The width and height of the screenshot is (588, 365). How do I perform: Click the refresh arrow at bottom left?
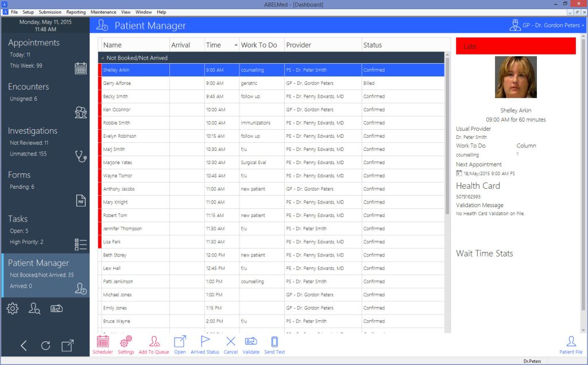click(x=45, y=345)
